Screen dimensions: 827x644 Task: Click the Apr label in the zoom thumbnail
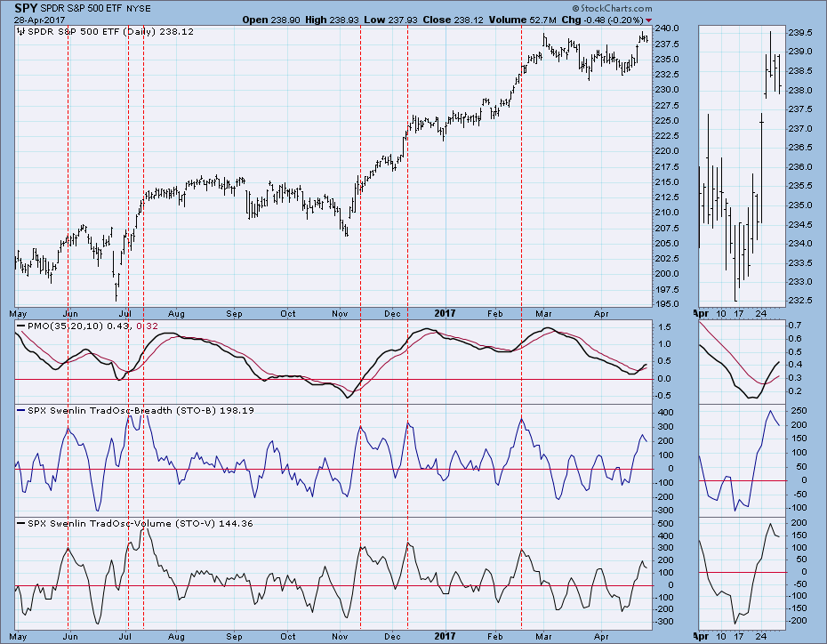coord(701,313)
